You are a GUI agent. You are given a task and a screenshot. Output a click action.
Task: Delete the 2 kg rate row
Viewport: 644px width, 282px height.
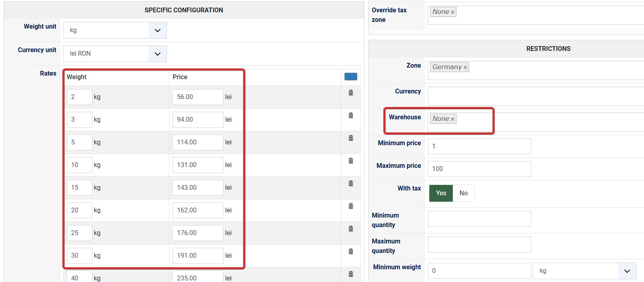coord(351,93)
